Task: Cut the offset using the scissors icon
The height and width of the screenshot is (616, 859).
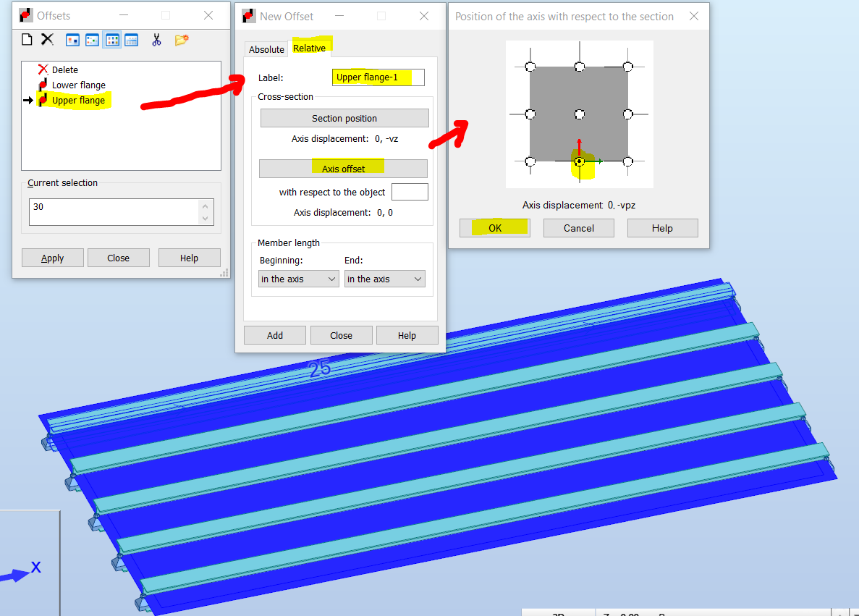Action: [x=156, y=39]
